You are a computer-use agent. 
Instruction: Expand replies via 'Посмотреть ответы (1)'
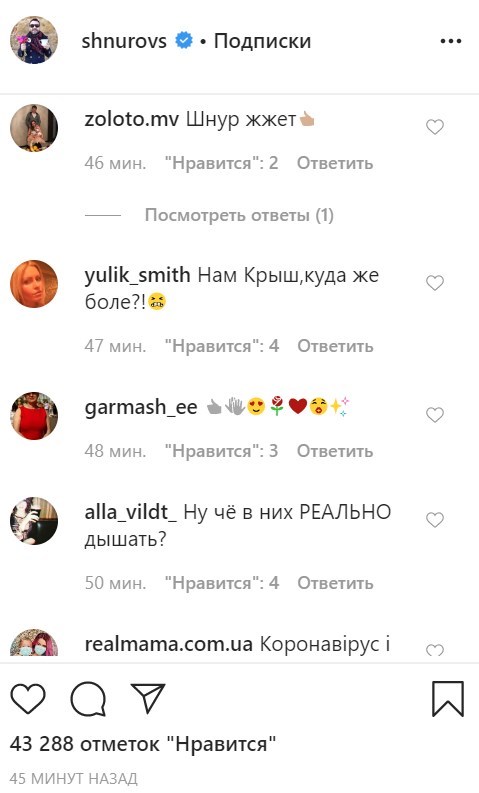(239, 215)
